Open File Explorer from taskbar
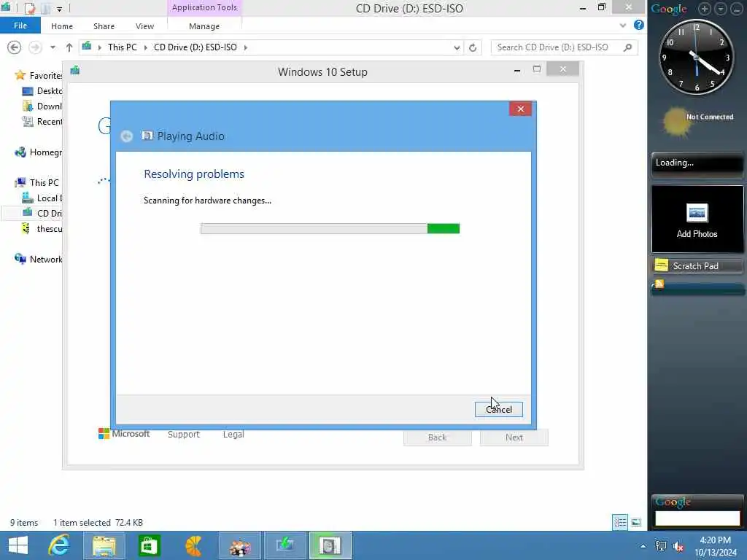 click(x=104, y=545)
